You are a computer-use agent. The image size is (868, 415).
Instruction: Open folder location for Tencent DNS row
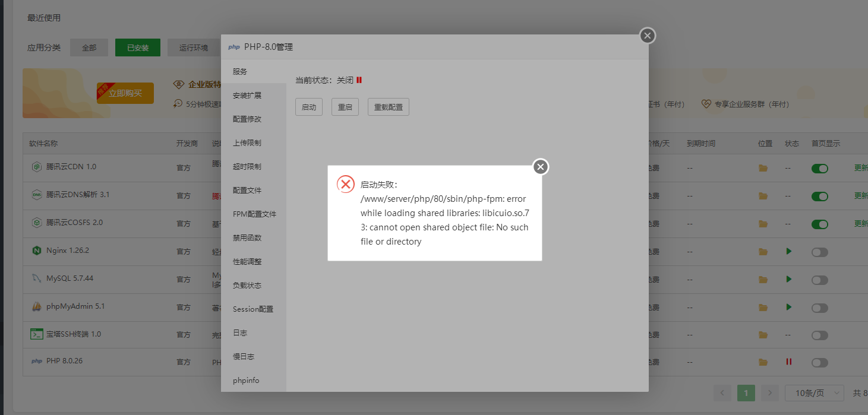point(763,196)
